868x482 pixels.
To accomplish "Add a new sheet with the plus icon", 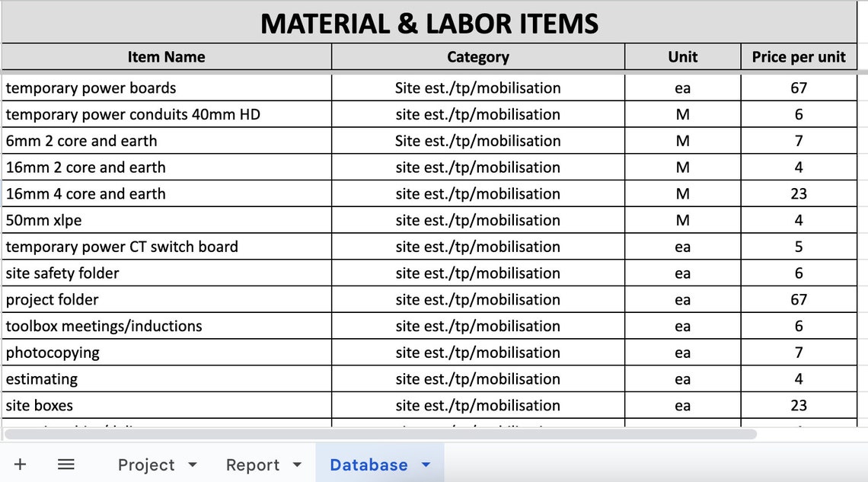I will point(21,464).
